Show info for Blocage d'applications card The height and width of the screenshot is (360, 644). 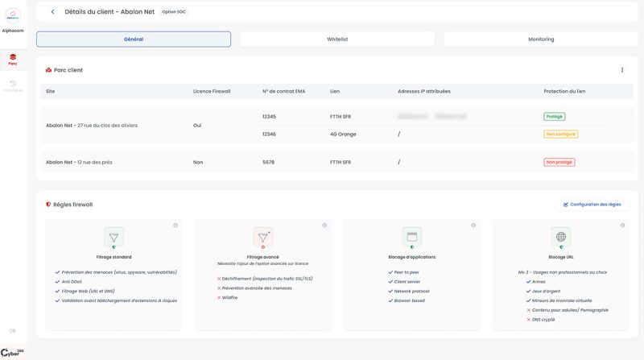[473, 226]
